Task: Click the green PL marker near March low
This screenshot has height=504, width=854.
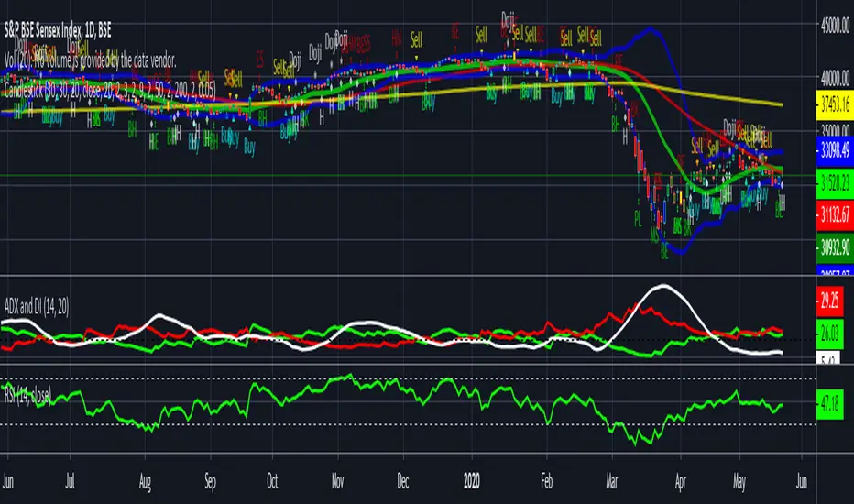Action: click(x=638, y=219)
